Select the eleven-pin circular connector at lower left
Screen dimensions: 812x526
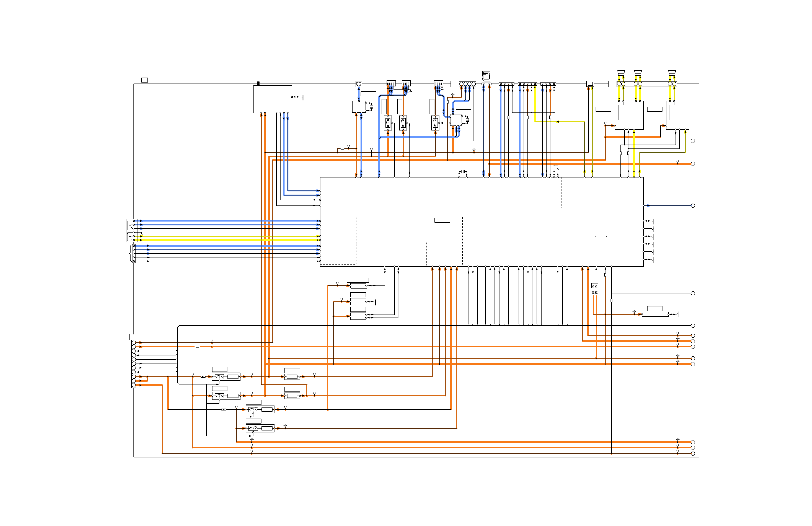tap(134, 364)
